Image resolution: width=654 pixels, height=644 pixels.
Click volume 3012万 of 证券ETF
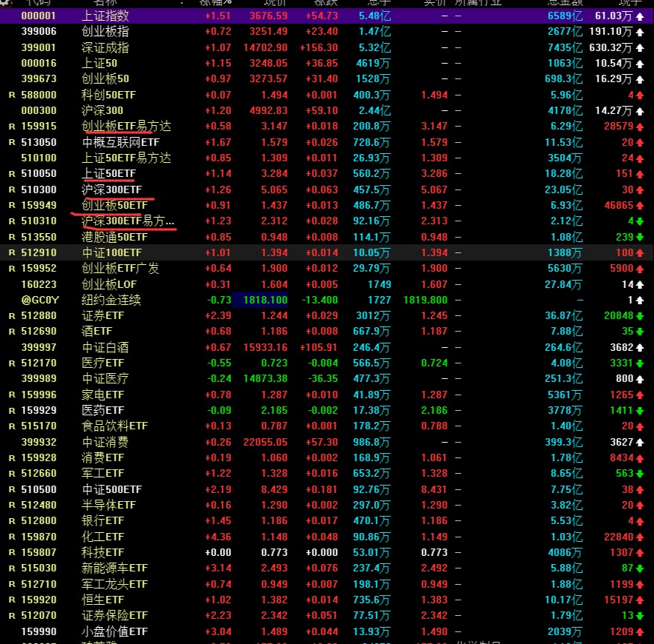[x=373, y=316]
